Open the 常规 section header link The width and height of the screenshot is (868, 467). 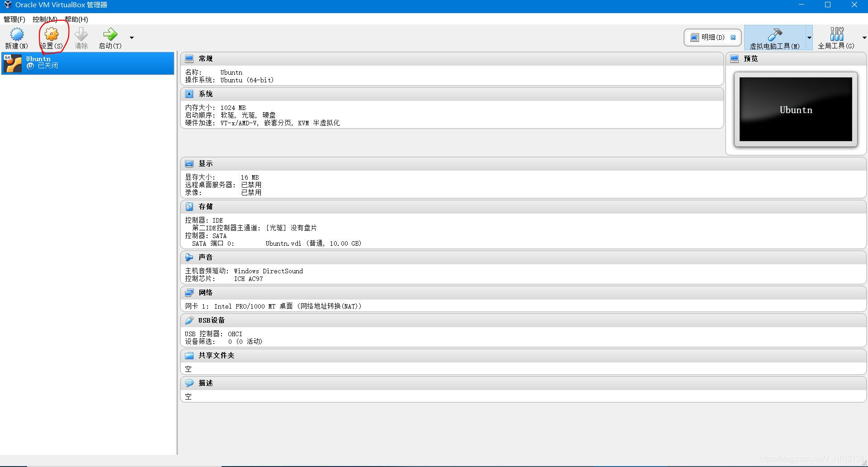pyautogui.click(x=206, y=59)
